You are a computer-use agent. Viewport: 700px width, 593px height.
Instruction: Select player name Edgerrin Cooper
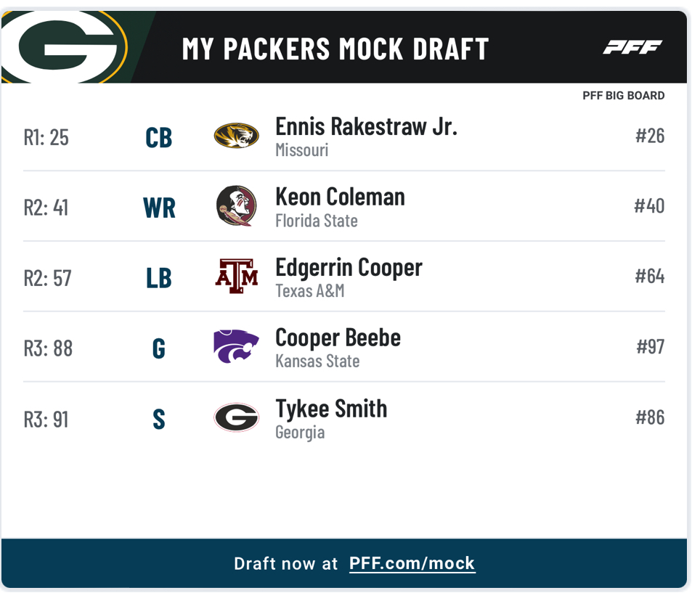point(349,268)
